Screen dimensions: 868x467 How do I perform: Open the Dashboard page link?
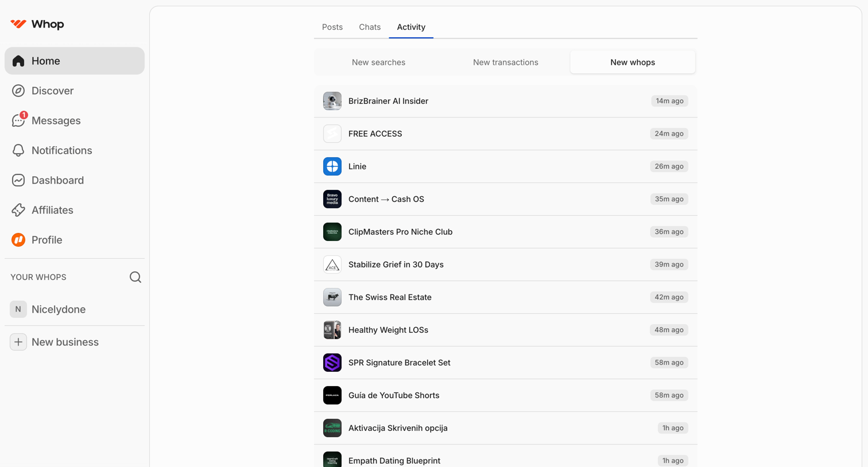point(75,180)
